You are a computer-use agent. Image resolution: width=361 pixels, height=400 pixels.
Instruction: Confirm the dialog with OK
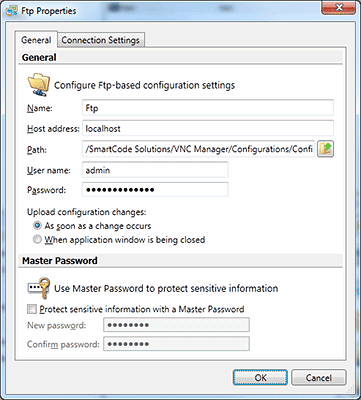pos(260,378)
